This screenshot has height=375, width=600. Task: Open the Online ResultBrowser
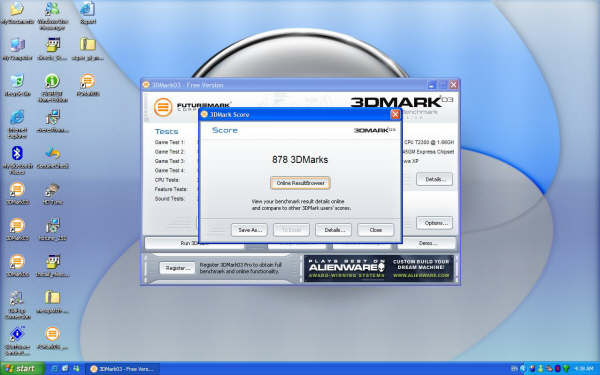point(300,183)
